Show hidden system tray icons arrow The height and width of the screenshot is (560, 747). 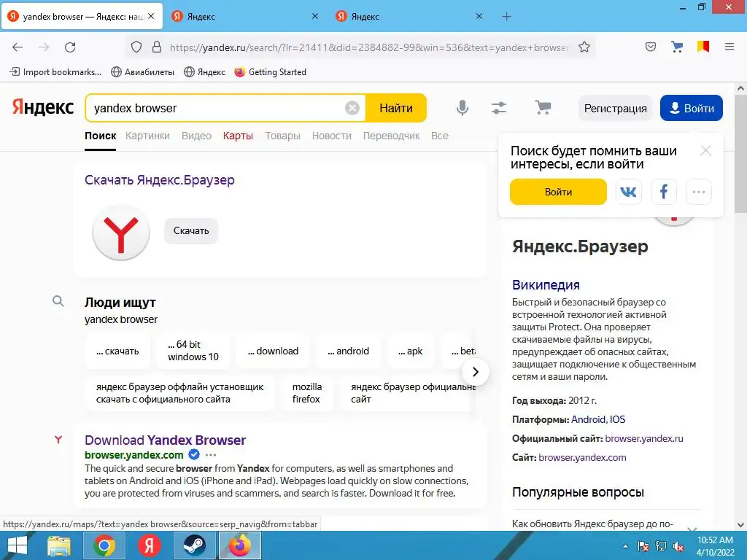point(625,546)
